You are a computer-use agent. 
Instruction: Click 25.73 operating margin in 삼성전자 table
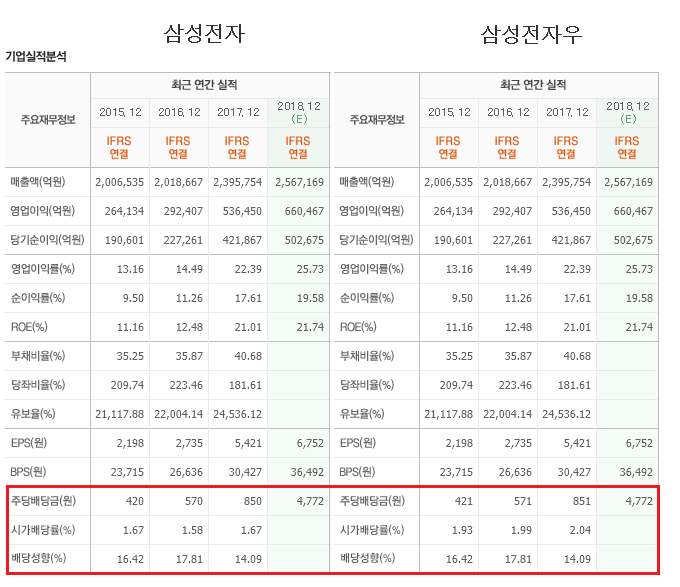coord(310,269)
